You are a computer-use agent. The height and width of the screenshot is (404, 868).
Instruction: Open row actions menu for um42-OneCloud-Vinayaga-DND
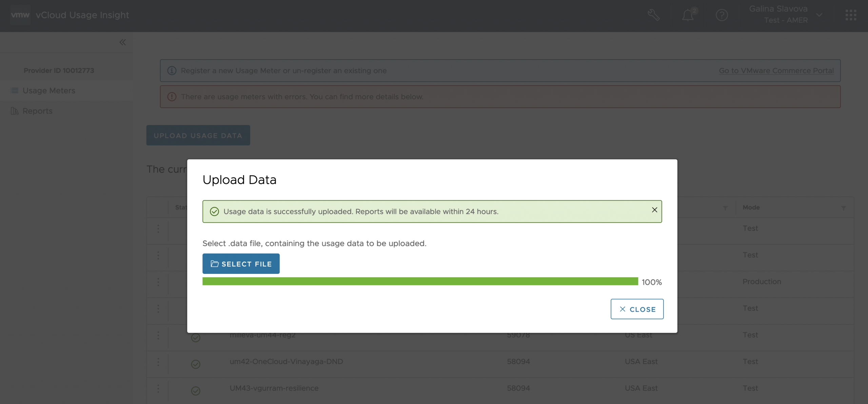(158, 362)
